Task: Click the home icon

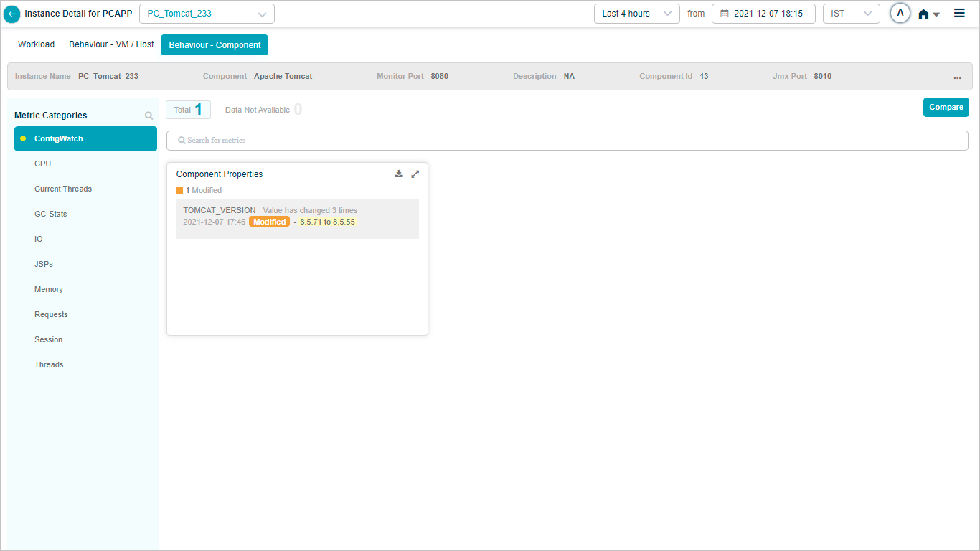Action: pos(924,14)
